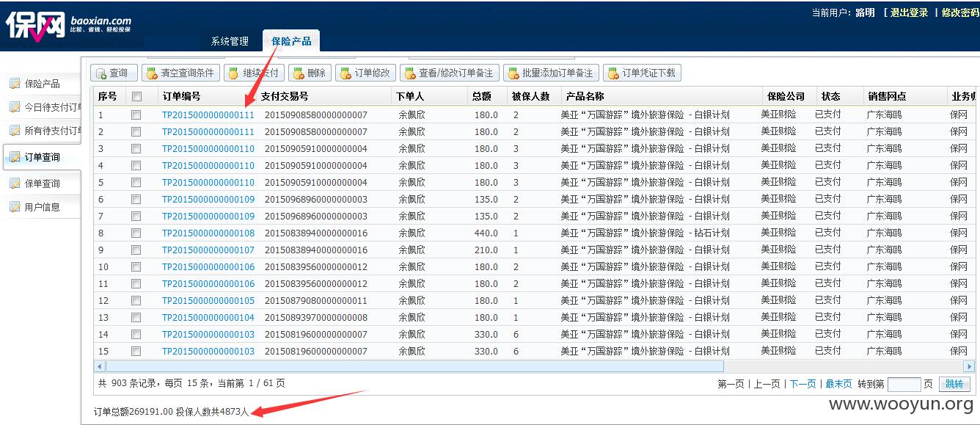Go to 第一页 first page

click(731, 384)
